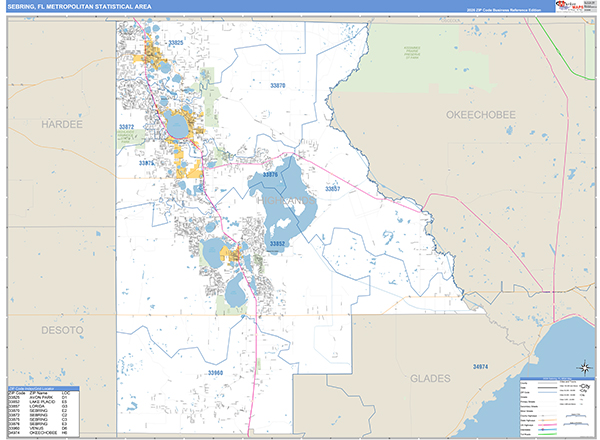Click the Kissimmee Prairie Preserve State Park label

412,53
